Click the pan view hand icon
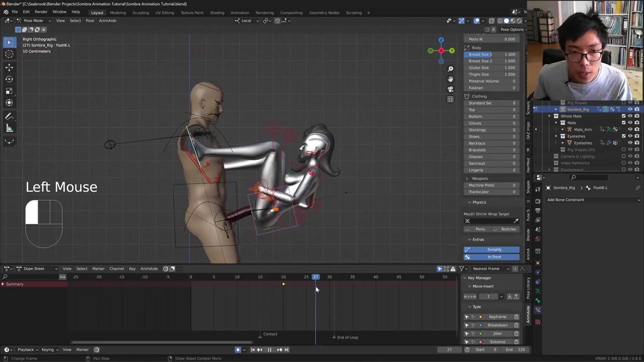This screenshot has width=644, height=362. [x=450, y=79]
